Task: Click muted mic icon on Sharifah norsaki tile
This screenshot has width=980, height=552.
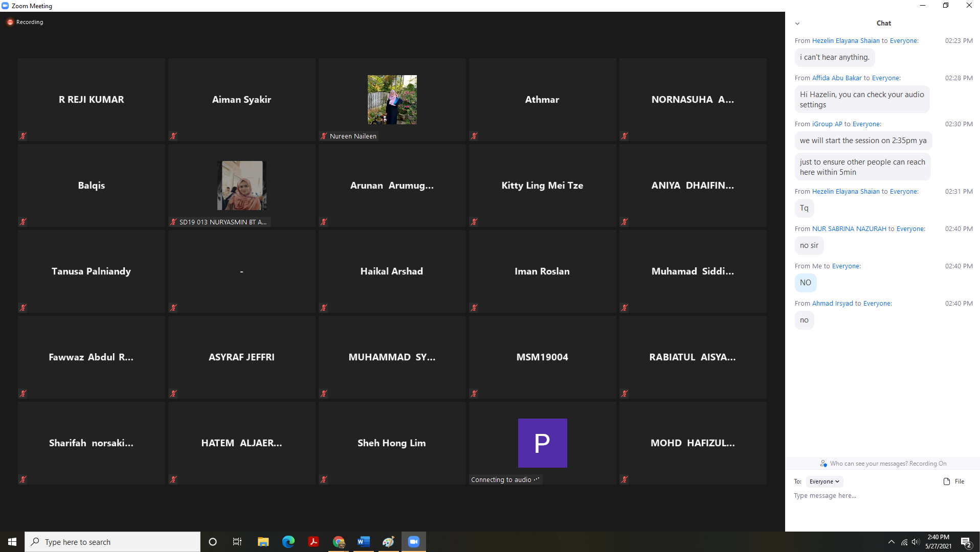Action: [x=23, y=479]
